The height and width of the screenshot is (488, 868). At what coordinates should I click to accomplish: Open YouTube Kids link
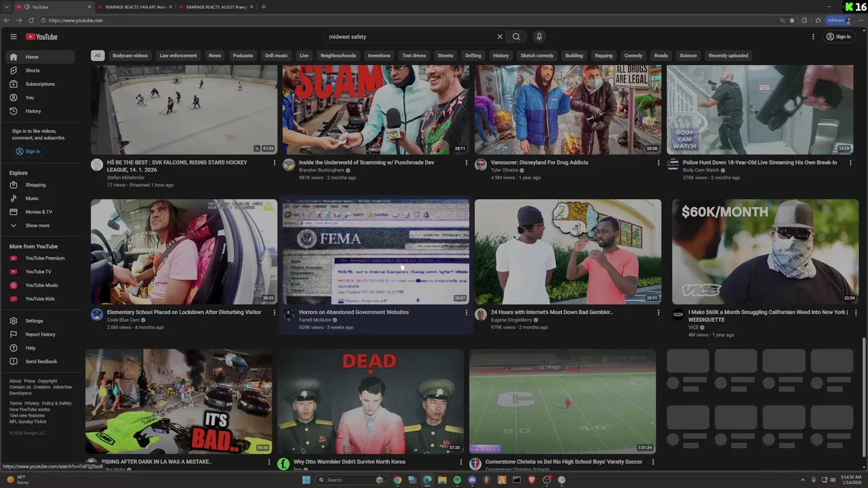(40, 299)
